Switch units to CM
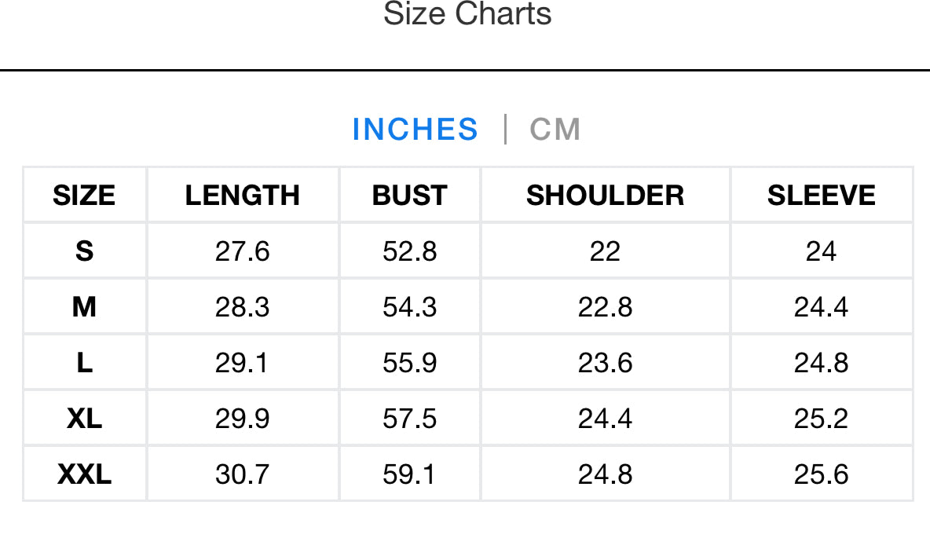This screenshot has width=930, height=560. (555, 130)
